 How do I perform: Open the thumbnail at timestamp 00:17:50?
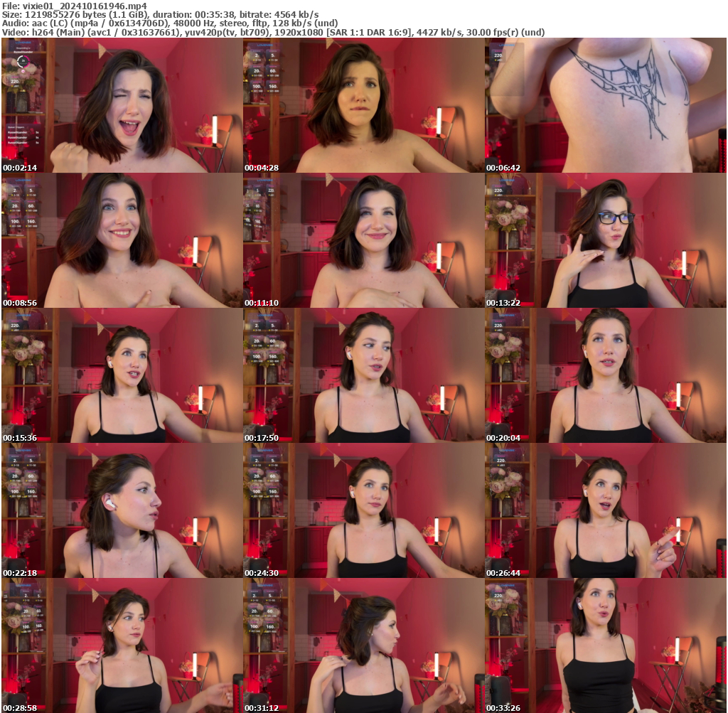tap(363, 375)
